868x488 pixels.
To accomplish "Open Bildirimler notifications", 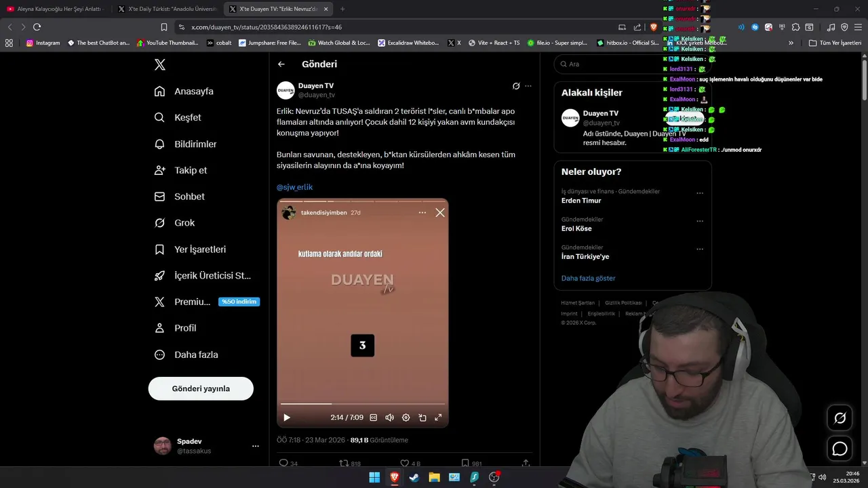I will tap(186, 144).
